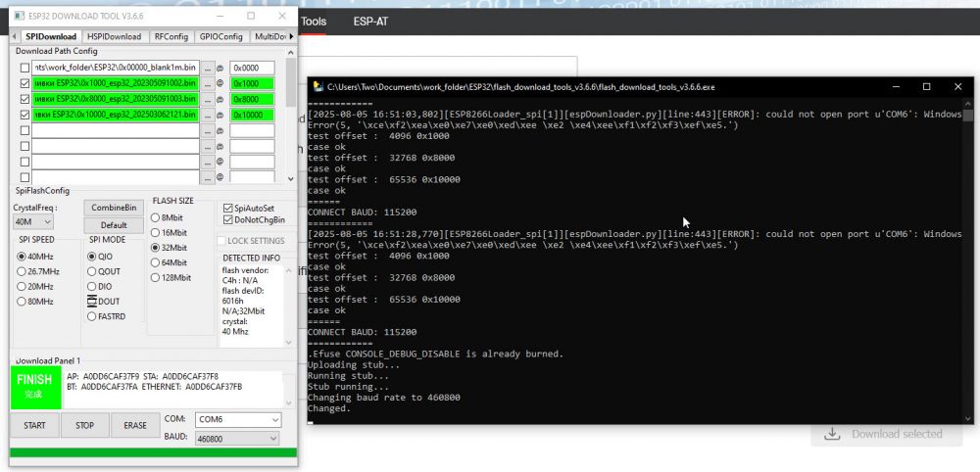Click the Default button
This screenshot has height=472, width=980.
point(114,225)
